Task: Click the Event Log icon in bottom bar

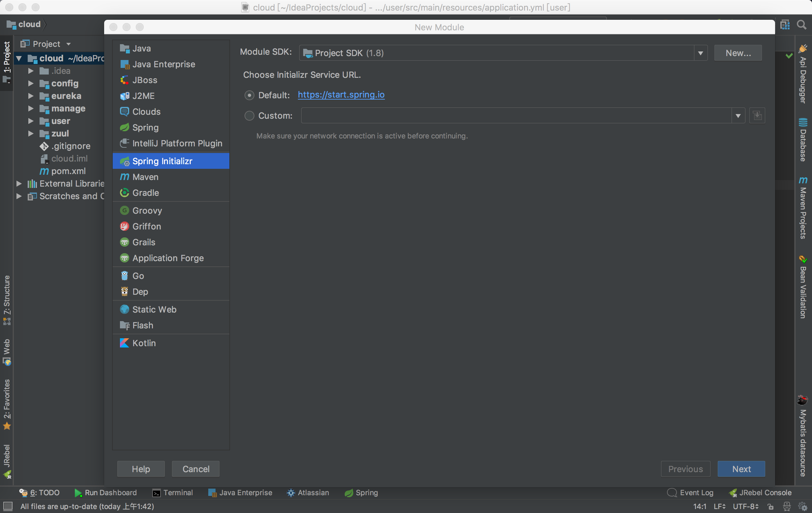Action: [672, 493]
